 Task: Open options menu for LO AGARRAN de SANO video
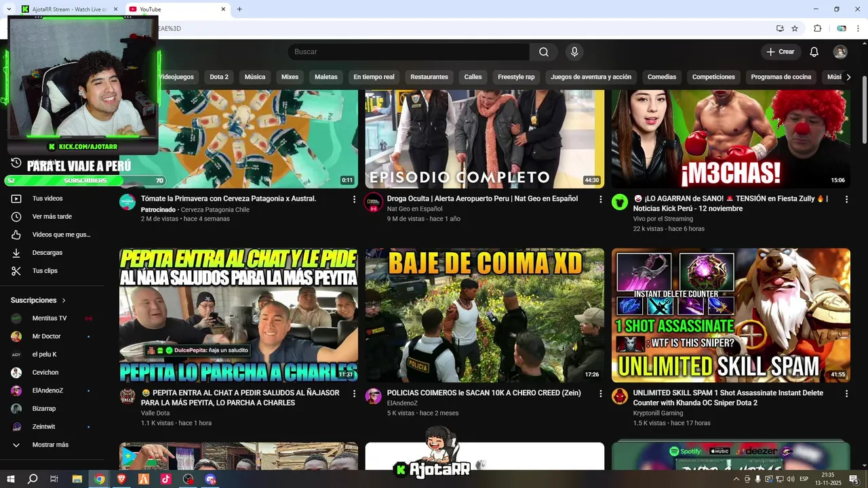pos(846,199)
